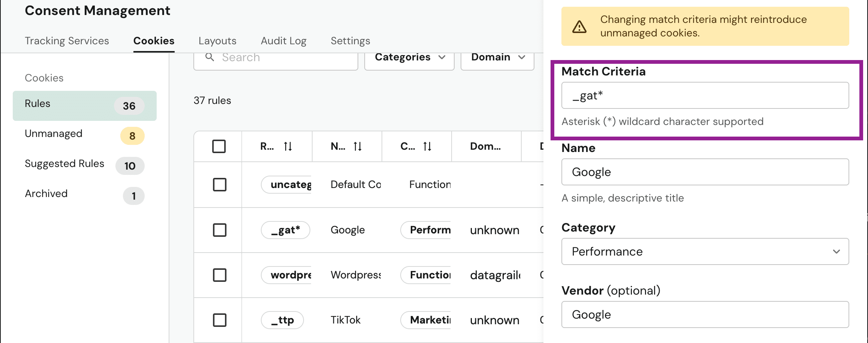Switch to the Tracking Services tab
Viewport: 868px width, 343px height.
coord(67,41)
